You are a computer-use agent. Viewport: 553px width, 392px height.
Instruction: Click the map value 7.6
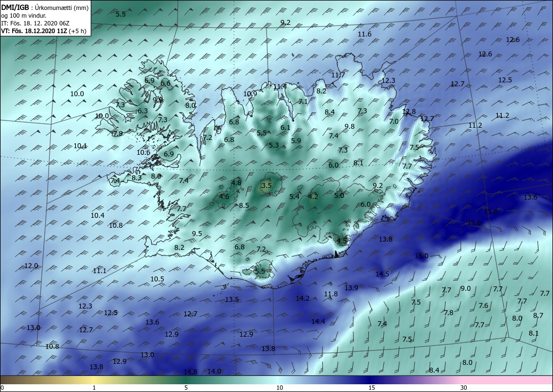tap(483, 305)
